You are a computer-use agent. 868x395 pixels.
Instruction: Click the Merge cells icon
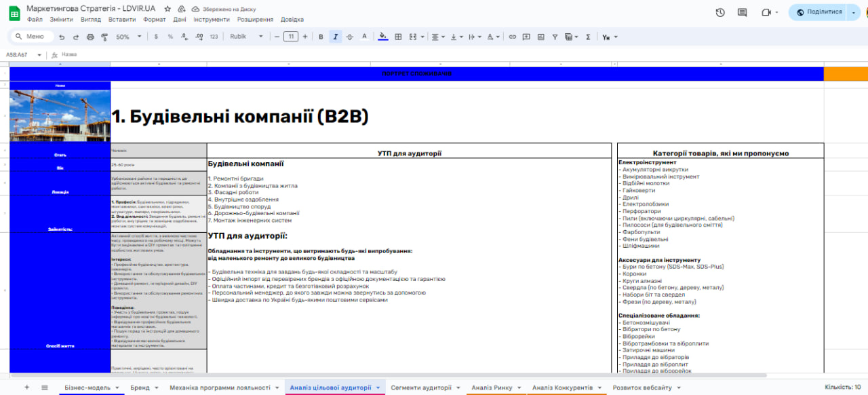click(413, 37)
